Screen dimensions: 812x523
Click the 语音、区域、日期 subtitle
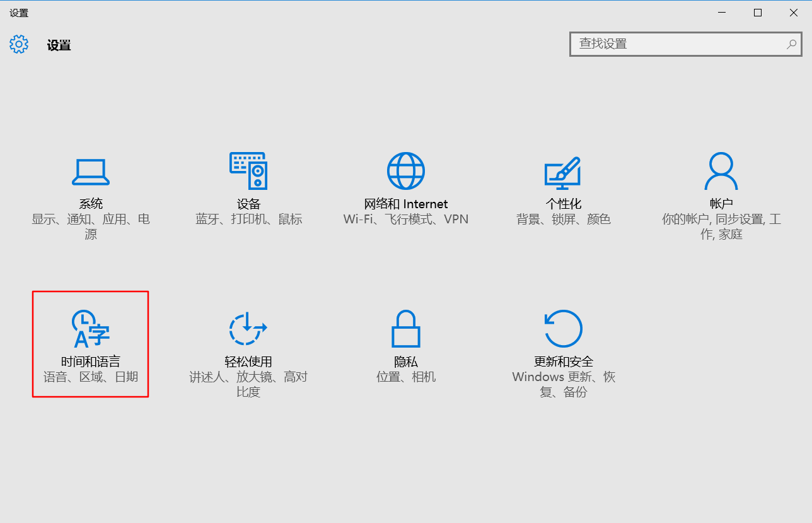click(90, 377)
